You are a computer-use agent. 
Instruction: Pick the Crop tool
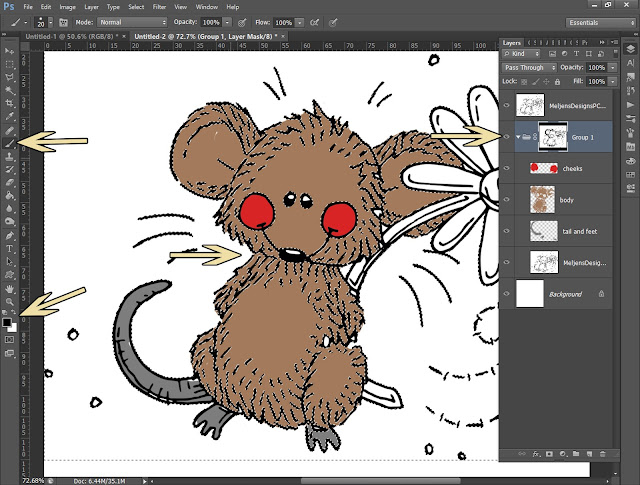[x=9, y=102]
